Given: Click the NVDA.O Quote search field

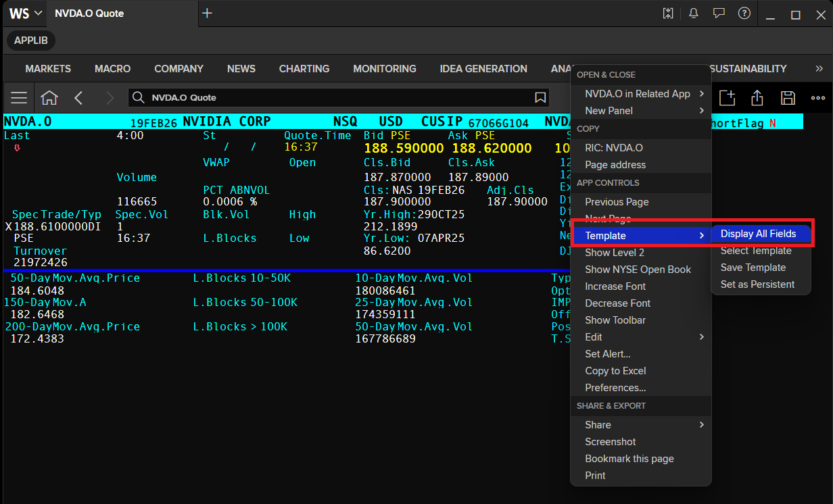Looking at the screenshot, I should tap(338, 98).
